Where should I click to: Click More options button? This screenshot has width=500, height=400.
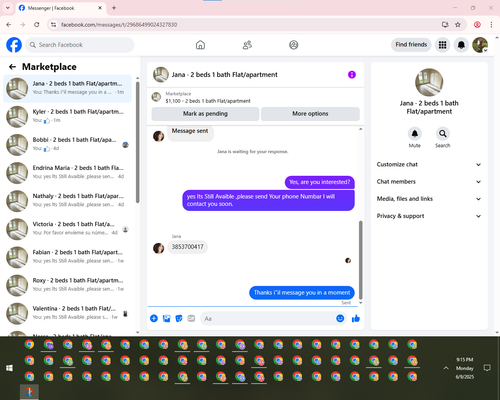tap(310, 114)
